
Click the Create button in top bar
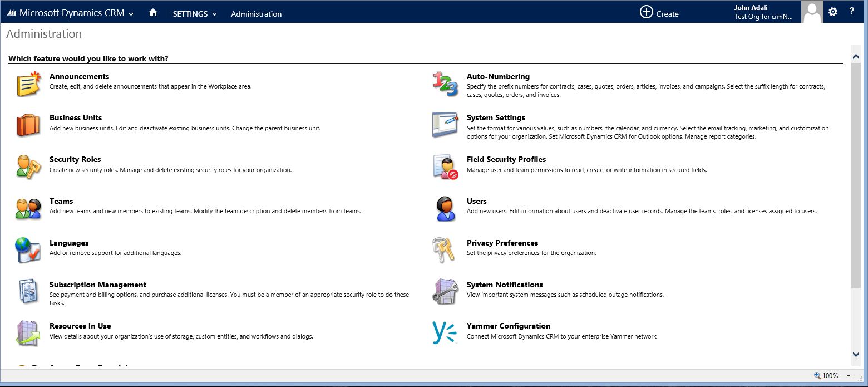point(659,13)
